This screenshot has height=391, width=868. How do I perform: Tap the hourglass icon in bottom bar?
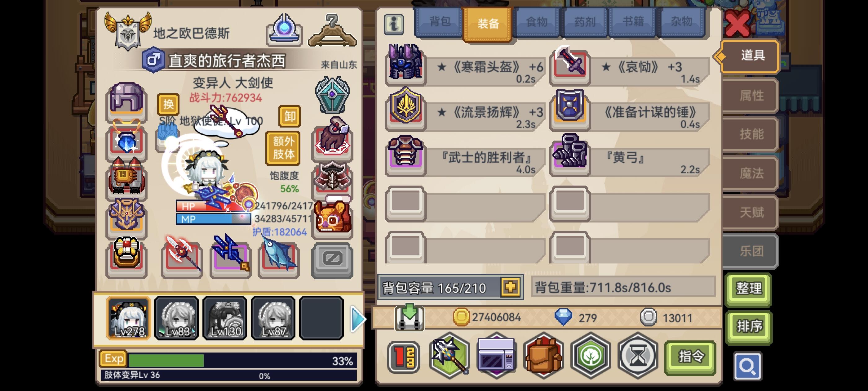pyautogui.click(x=638, y=356)
